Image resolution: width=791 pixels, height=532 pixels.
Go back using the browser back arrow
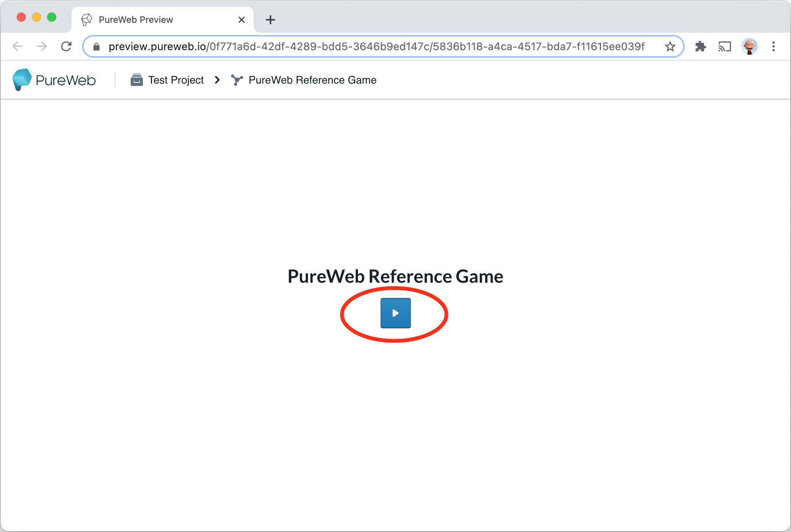17,46
